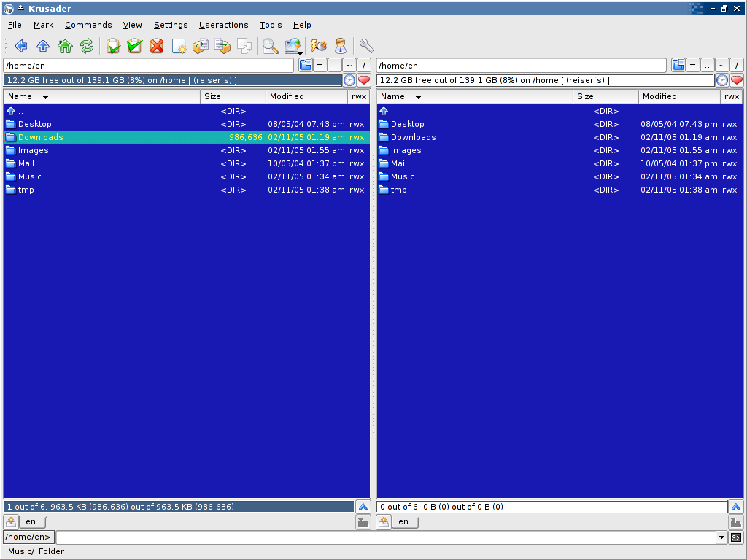Click the Select All green checkmark icon
747x560 pixels.
(x=135, y=46)
